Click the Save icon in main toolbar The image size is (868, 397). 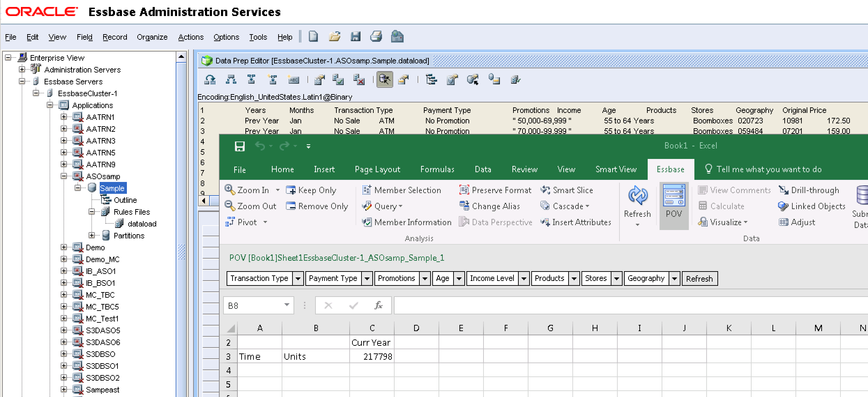355,37
